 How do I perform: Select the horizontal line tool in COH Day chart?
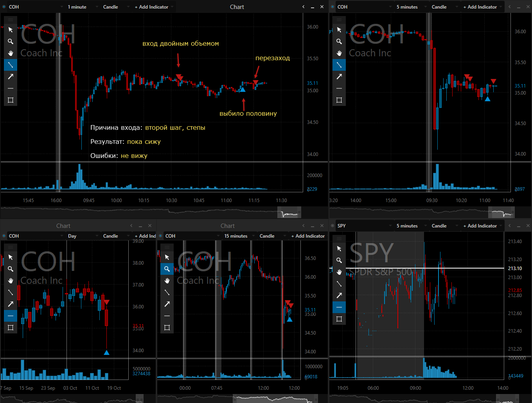(11, 316)
